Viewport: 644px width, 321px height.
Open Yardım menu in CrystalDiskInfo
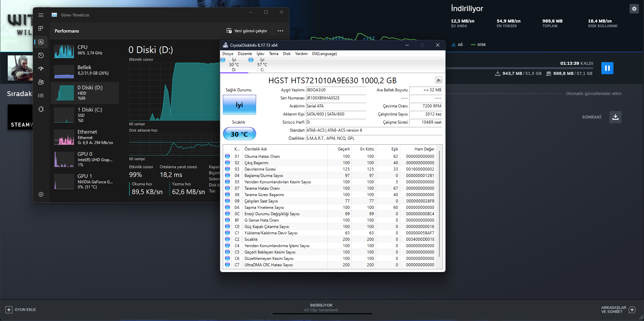(301, 54)
